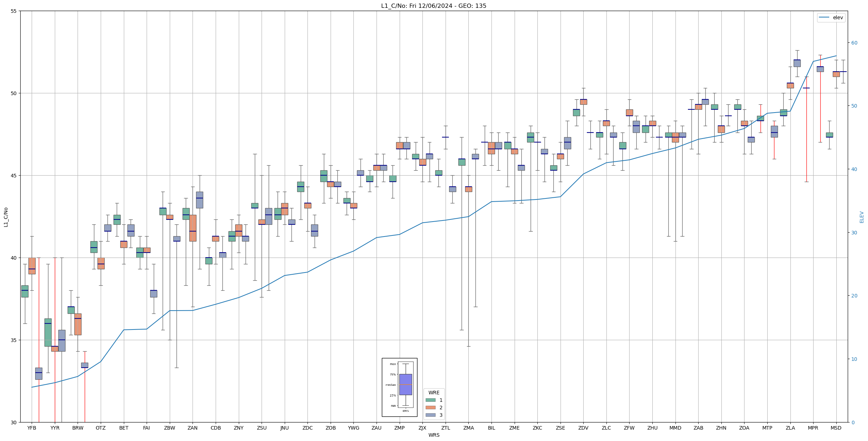Click the ELEV right axis label
The width and height of the screenshot is (868, 441).
862,217
